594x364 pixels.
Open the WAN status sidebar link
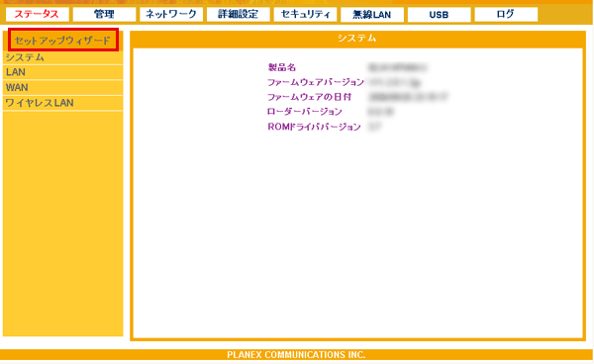point(62,88)
